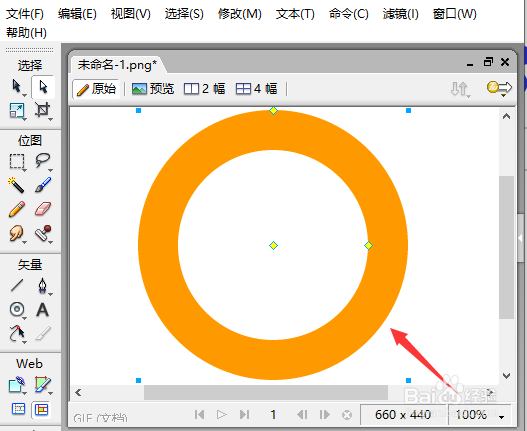Select the Doughnut shape tool

pyautogui.click(x=17, y=309)
